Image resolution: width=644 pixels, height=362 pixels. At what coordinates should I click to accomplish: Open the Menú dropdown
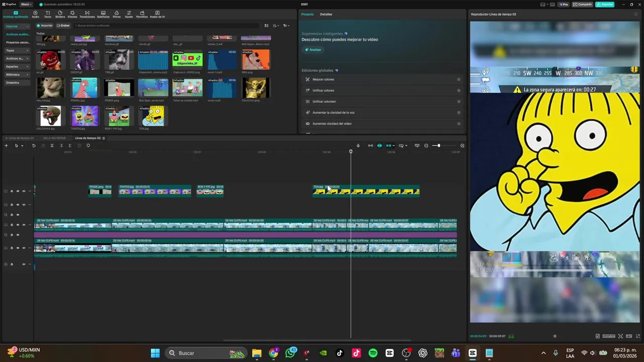tap(25, 5)
